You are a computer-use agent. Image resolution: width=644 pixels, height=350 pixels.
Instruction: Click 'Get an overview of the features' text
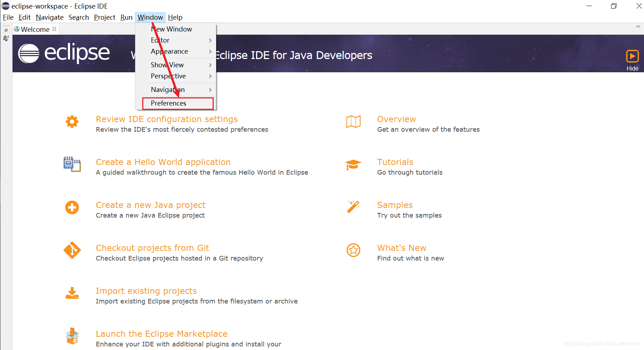428,130
